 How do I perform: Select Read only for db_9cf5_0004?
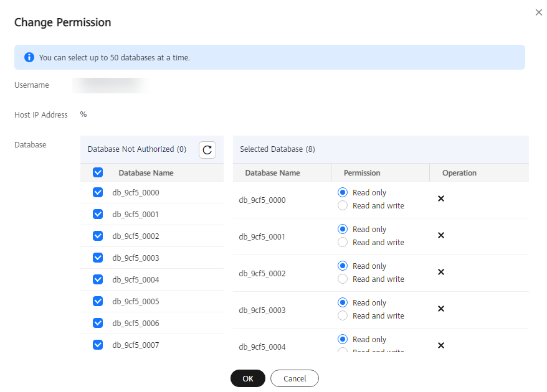[343, 339]
